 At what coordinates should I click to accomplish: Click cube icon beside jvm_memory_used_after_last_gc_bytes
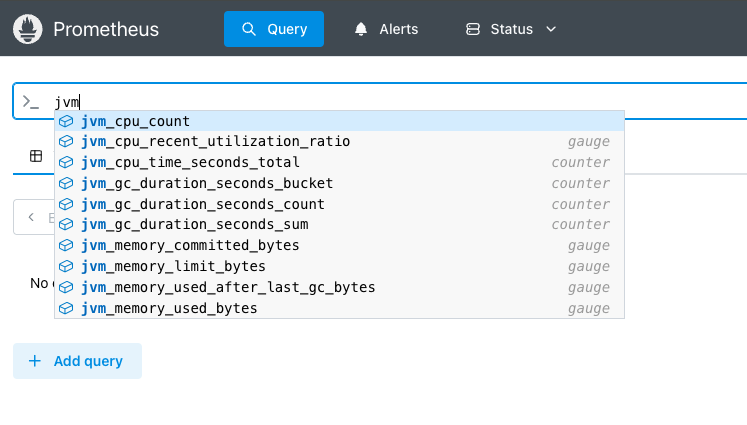pos(66,287)
